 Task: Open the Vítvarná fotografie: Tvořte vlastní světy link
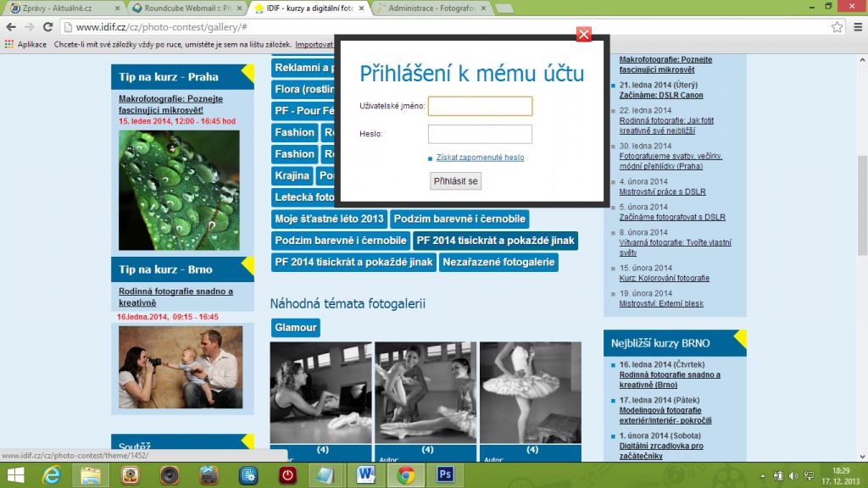[x=675, y=247]
